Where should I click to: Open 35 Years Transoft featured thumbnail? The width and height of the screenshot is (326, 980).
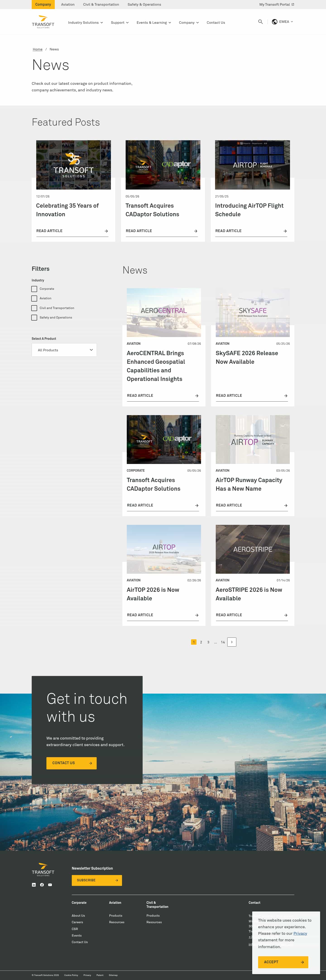[x=74, y=165]
